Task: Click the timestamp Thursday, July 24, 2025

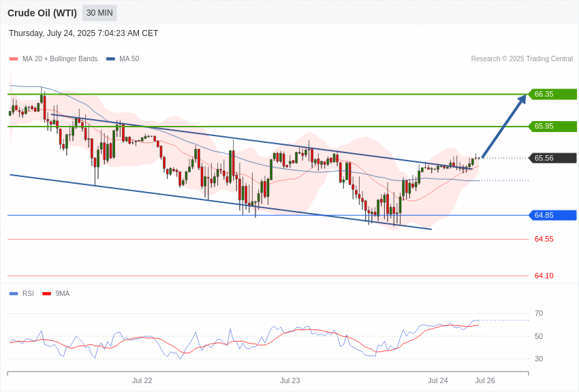Action: [84, 33]
